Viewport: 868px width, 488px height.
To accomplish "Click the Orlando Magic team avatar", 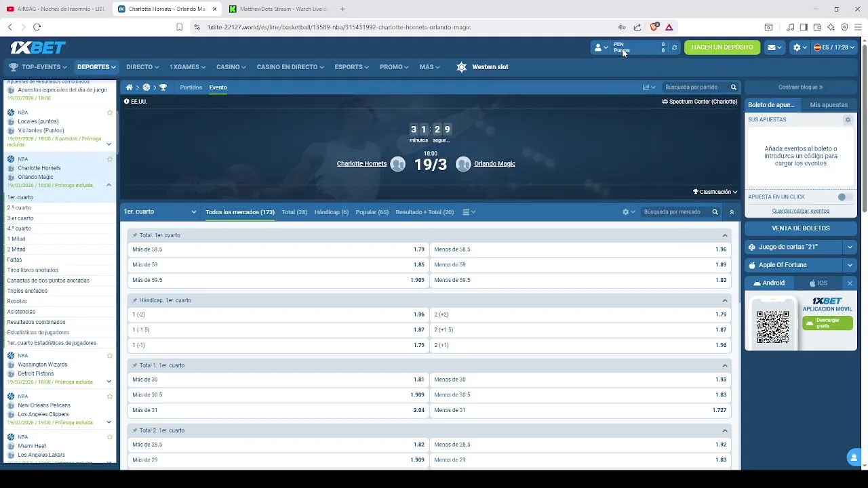I will [463, 164].
